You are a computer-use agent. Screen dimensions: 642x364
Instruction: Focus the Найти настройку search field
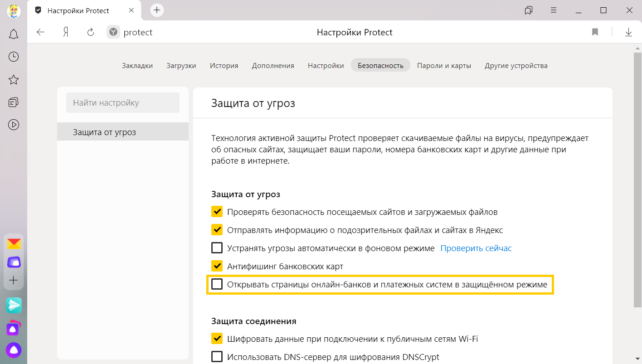(123, 103)
